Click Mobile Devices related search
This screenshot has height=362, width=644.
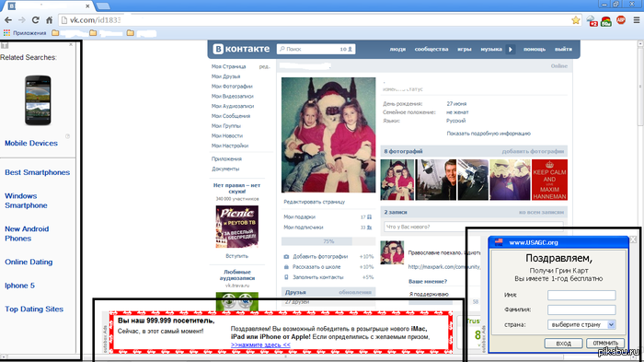(31, 143)
